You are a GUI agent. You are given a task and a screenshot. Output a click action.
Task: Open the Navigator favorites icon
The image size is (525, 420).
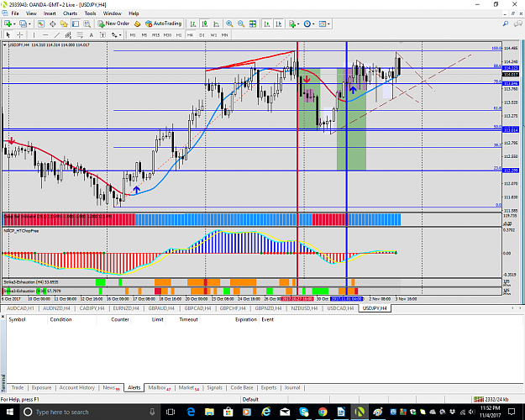(64, 24)
